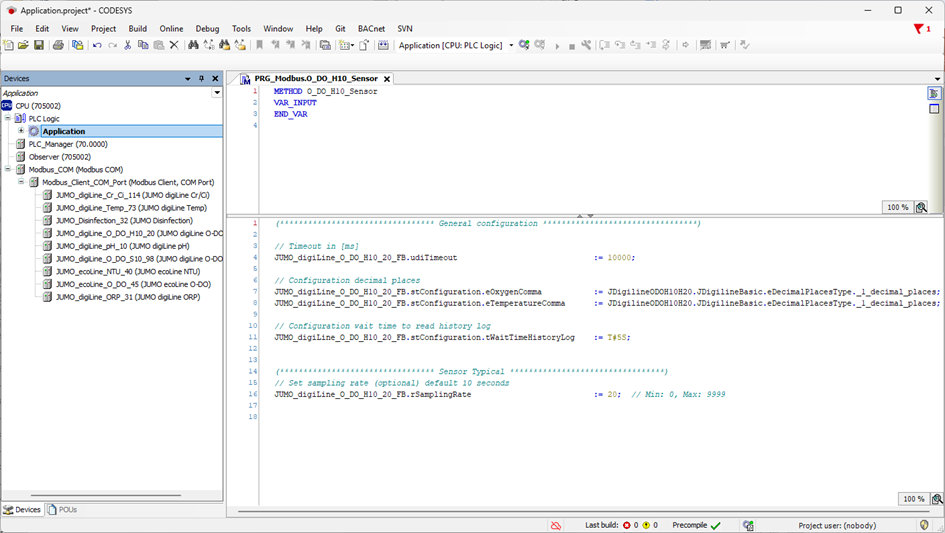Select Observer (705002) device
This screenshot has height=533, width=945.
point(60,157)
